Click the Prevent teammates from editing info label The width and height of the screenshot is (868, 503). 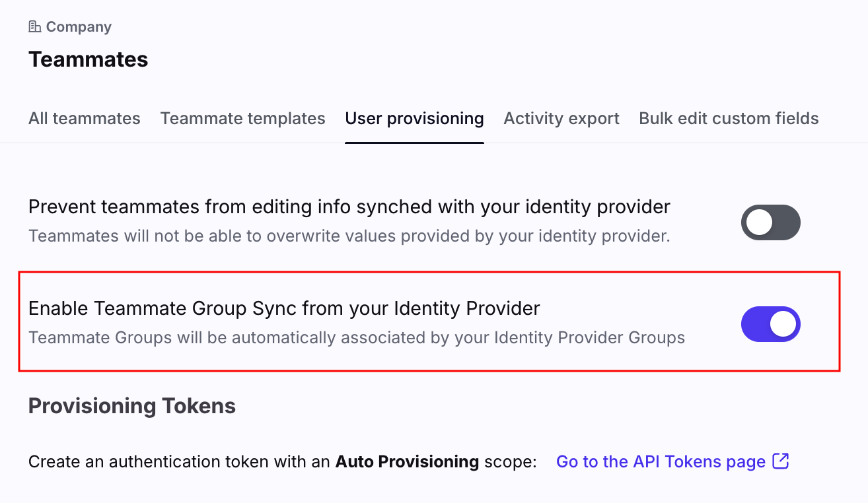349,207
